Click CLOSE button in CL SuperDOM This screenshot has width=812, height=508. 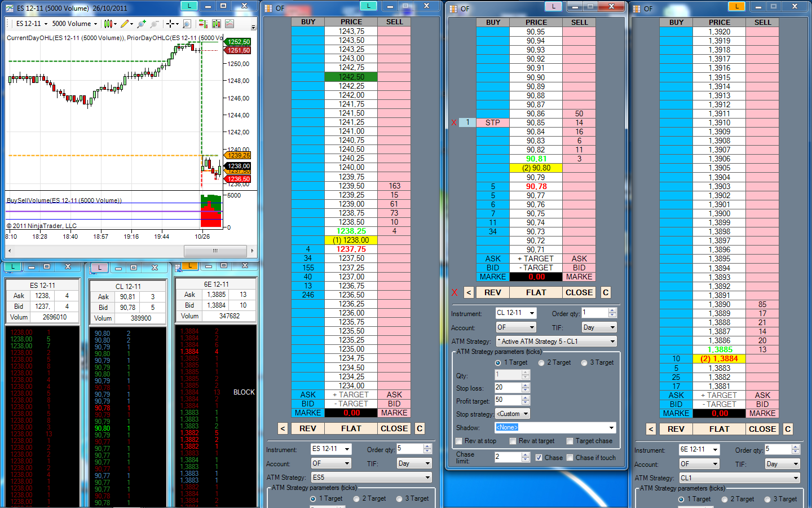pyautogui.click(x=579, y=292)
